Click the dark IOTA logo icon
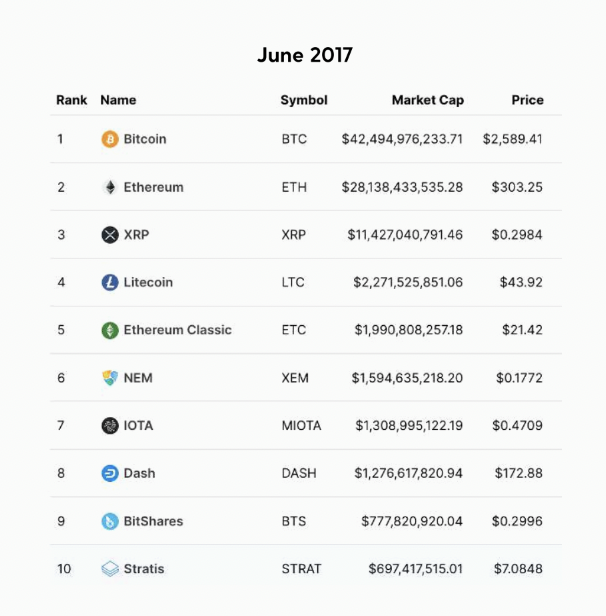 tap(110, 425)
